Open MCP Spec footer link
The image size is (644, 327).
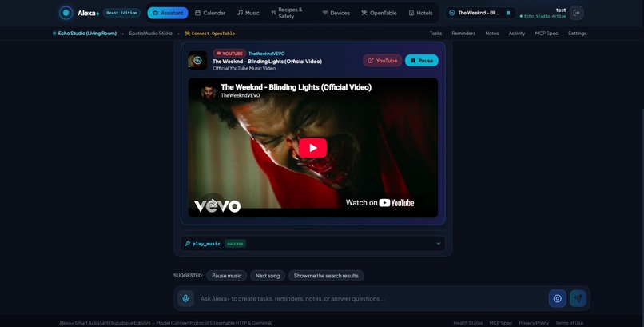pyautogui.click(x=501, y=323)
